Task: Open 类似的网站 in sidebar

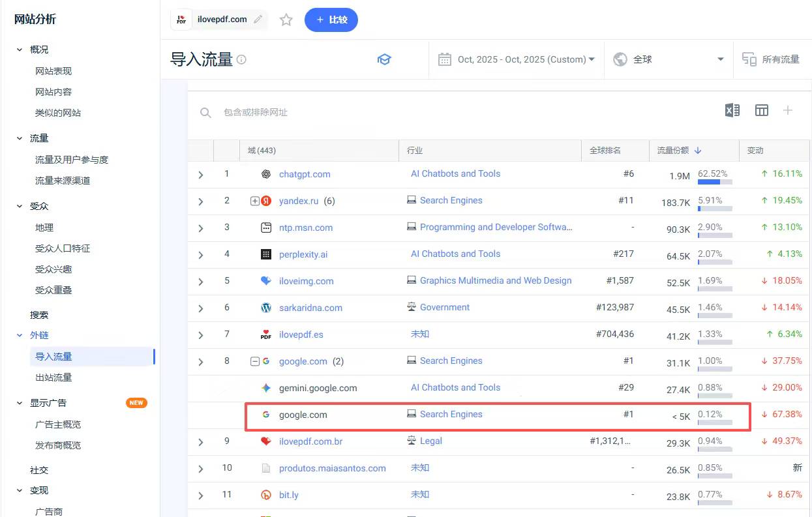Action: tap(58, 113)
